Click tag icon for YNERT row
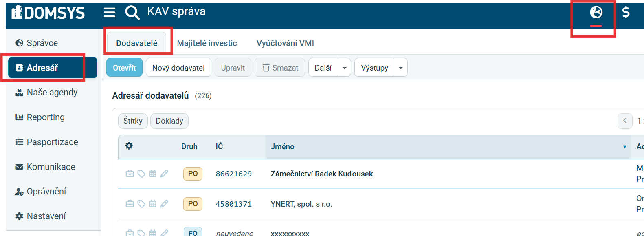The image size is (644, 236). click(x=141, y=204)
